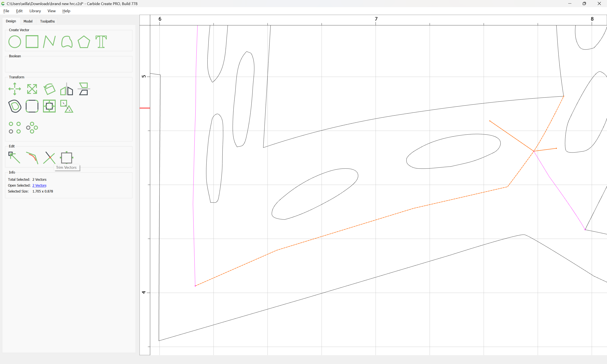Image resolution: width=607 pixels, height=364 pixels.
Task: Click the Selected Size value 1.705 x 0.878
Action: 43,191
